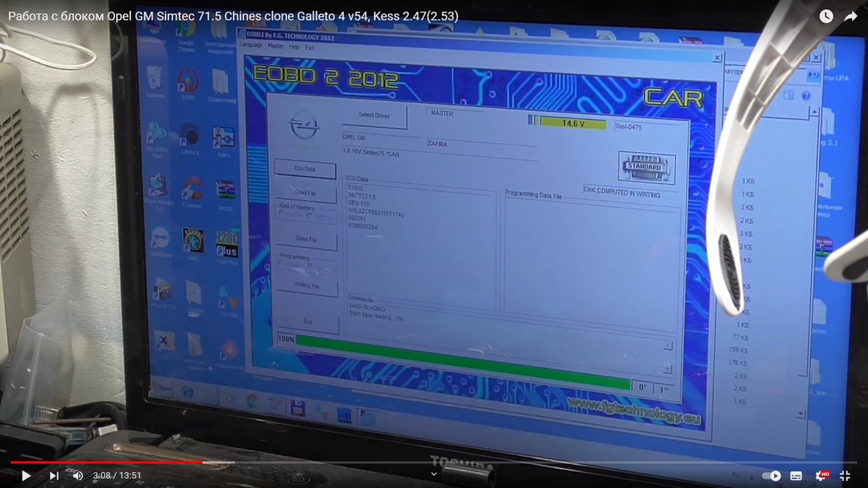The width and height of the screenshot is (868, 488).
Task: Close the EOBD2 inner window
Action: 716,58
